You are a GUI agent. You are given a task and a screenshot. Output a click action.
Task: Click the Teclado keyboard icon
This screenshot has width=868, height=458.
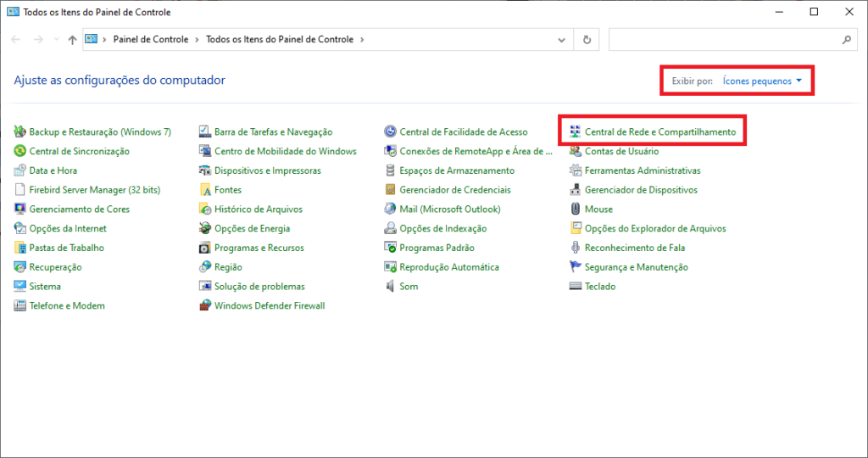pyautogui.click(x=576, y=287)
